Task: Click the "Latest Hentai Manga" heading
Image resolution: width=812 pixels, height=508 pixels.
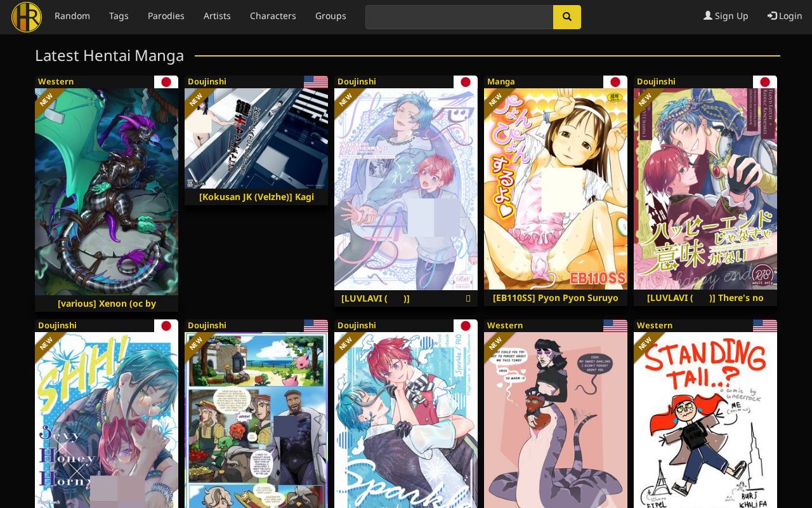Action: click(x=110, y=56)
